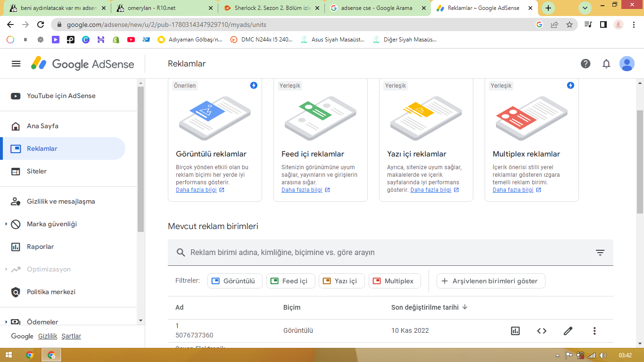Click the filter list icon in the search bar
Viewport: 644px width, 362px height.
click(600, 253)
